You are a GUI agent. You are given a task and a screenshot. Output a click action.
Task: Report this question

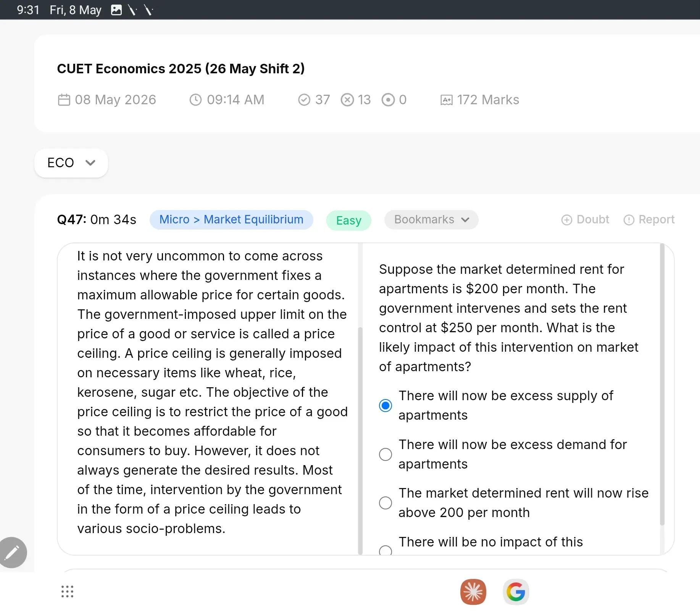tap(649, 220)
